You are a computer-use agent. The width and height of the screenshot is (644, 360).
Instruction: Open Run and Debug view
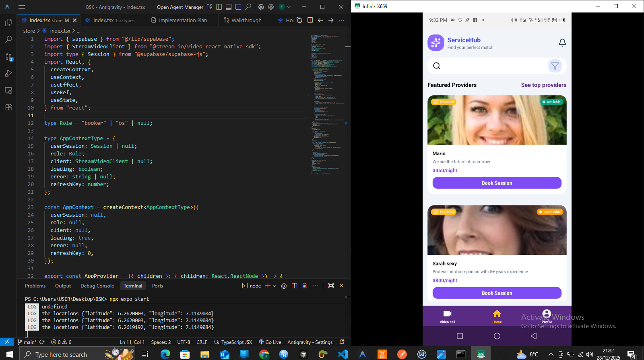pyautogui.click(x=8, y=74)
